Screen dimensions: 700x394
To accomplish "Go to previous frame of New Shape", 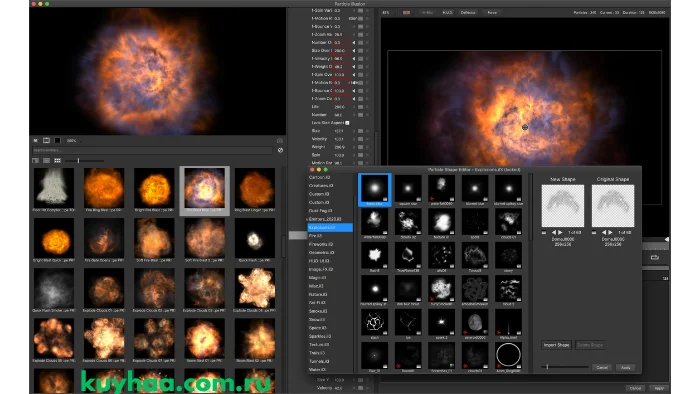I will click(554, 232).
